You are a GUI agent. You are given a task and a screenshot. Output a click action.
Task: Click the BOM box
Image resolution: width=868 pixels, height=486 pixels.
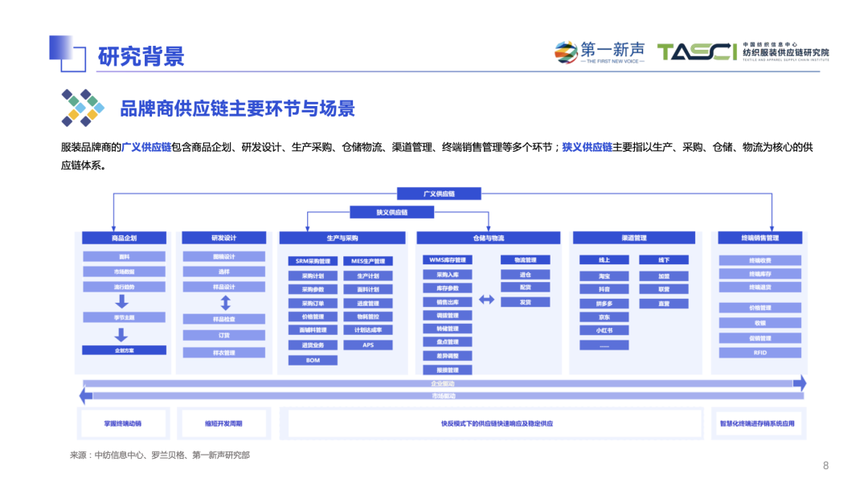313,361
